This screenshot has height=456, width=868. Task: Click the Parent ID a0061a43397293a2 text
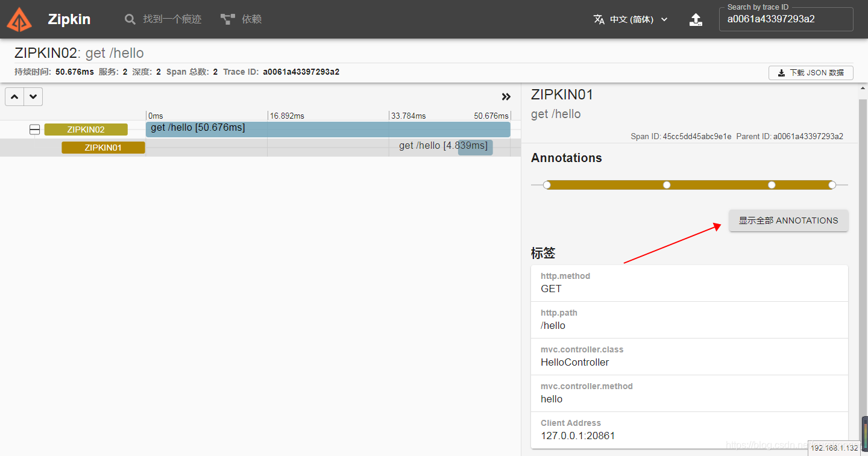[x=790, y=137]
